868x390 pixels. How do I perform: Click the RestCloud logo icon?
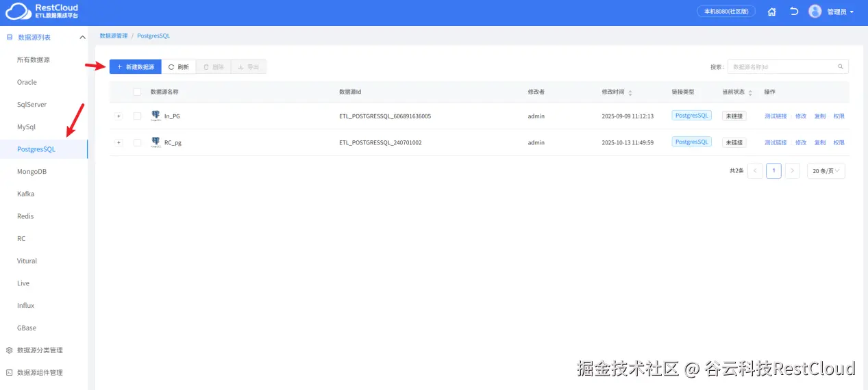[18, 11]
